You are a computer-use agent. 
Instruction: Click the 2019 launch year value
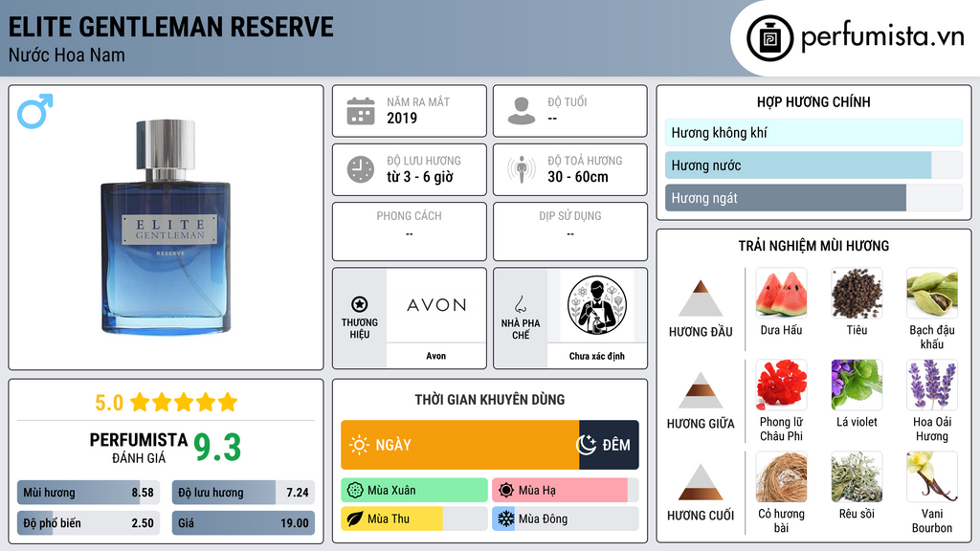tap(402, 118)
